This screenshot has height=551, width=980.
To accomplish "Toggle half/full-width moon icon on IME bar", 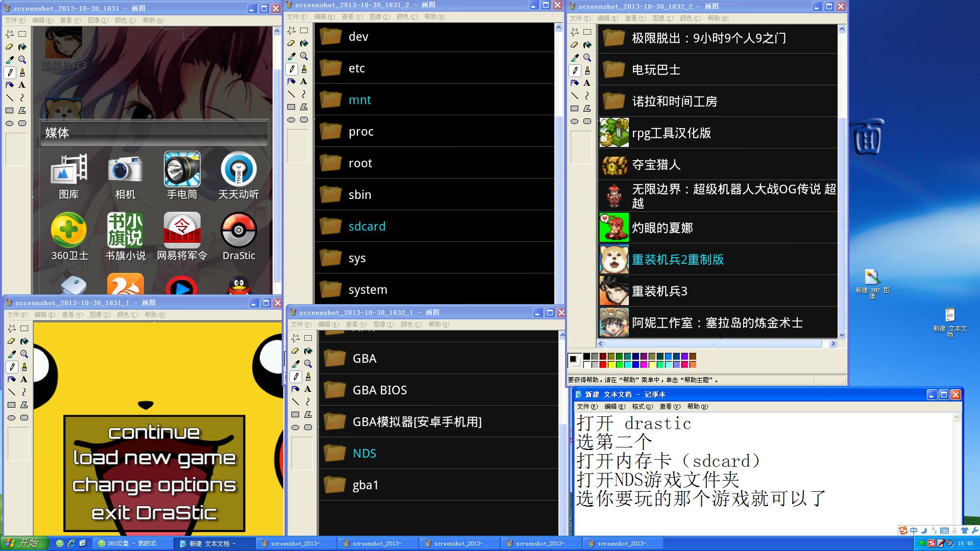I will pyautogui.click(x=924, y=531).
